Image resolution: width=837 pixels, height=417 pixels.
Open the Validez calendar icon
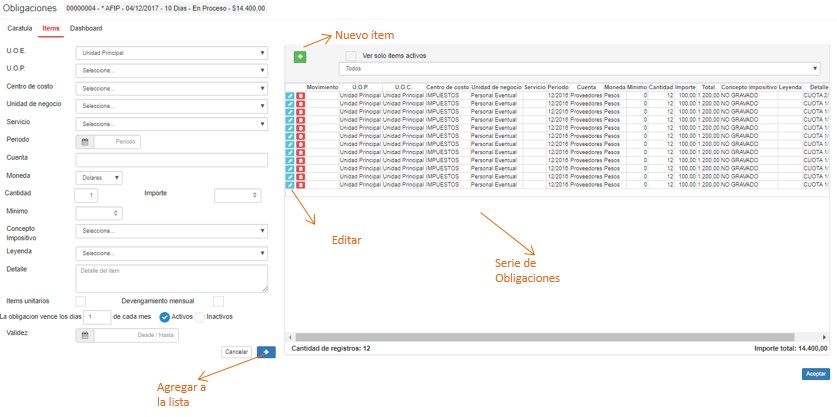click(x=85, y=335)
